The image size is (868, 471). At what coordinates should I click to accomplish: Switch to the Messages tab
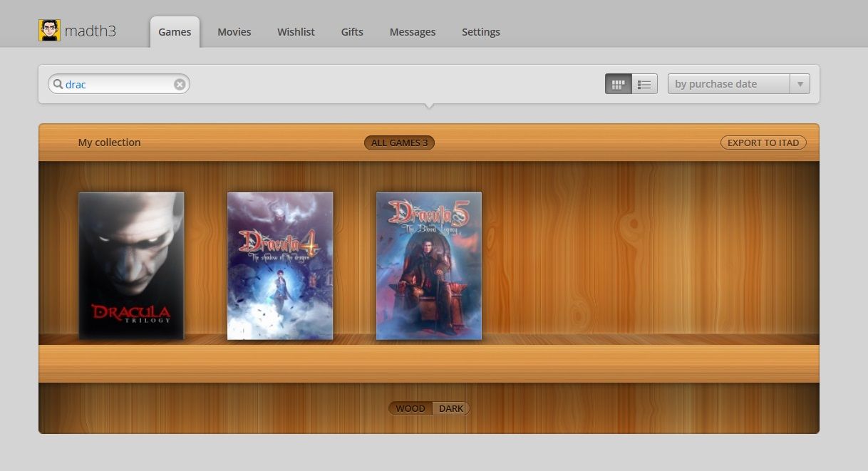tap(413, 32)
